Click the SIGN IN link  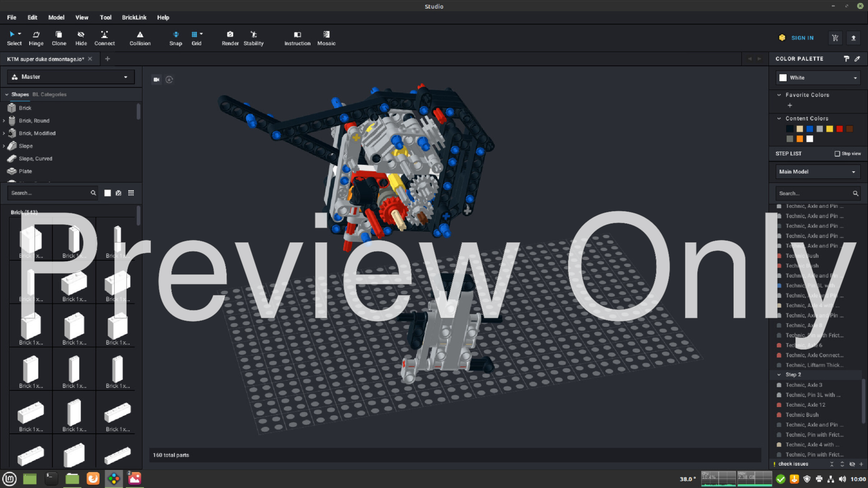point(802,38)
